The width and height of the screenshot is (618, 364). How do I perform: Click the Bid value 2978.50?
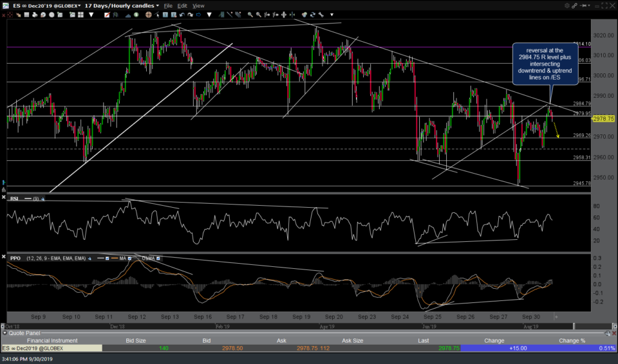click(232, 348)
